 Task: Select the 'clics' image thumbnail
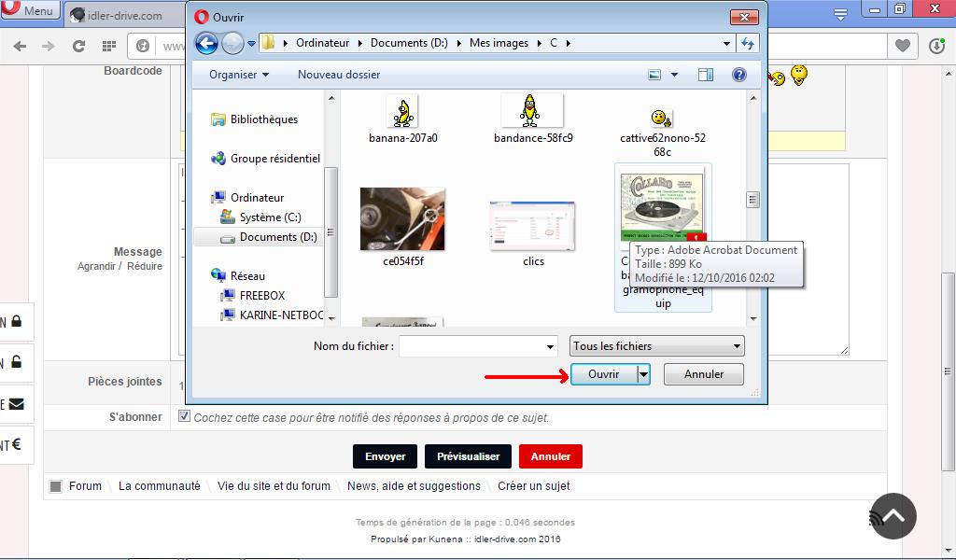pyautogui.click(x=533, y=228)
